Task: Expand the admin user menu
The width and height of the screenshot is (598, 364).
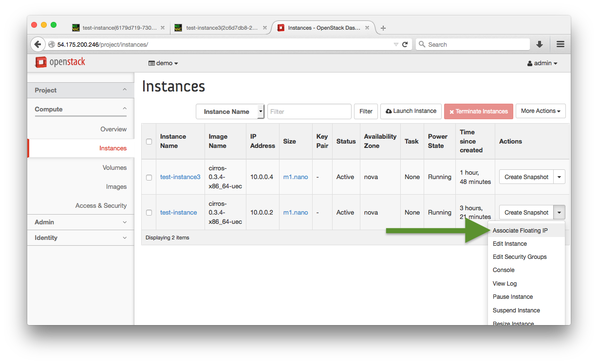Action: [542, 63]
